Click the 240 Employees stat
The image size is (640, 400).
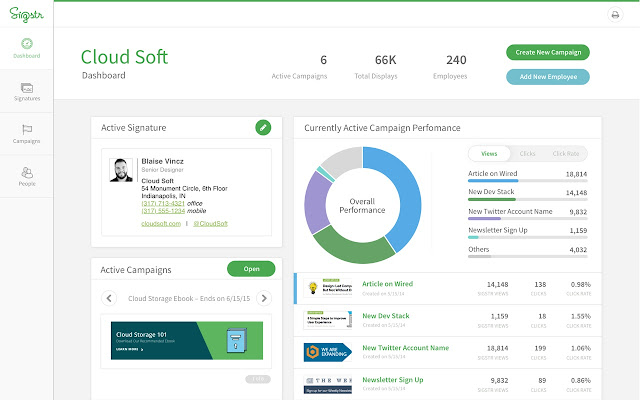[x=450, y=67]
